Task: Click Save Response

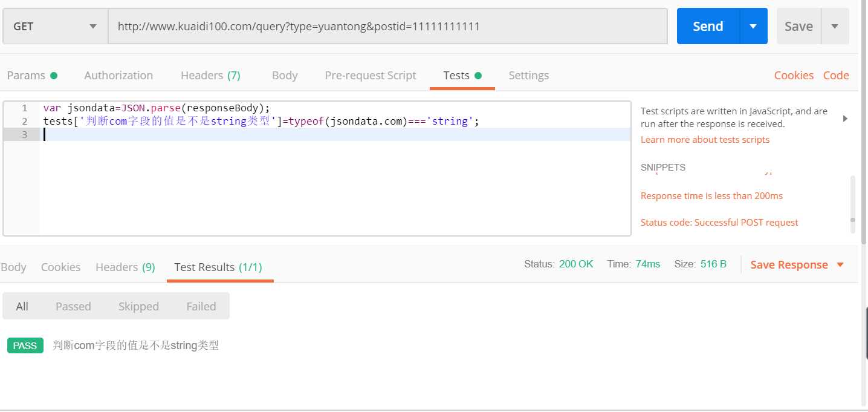Action: coord(789,265)
